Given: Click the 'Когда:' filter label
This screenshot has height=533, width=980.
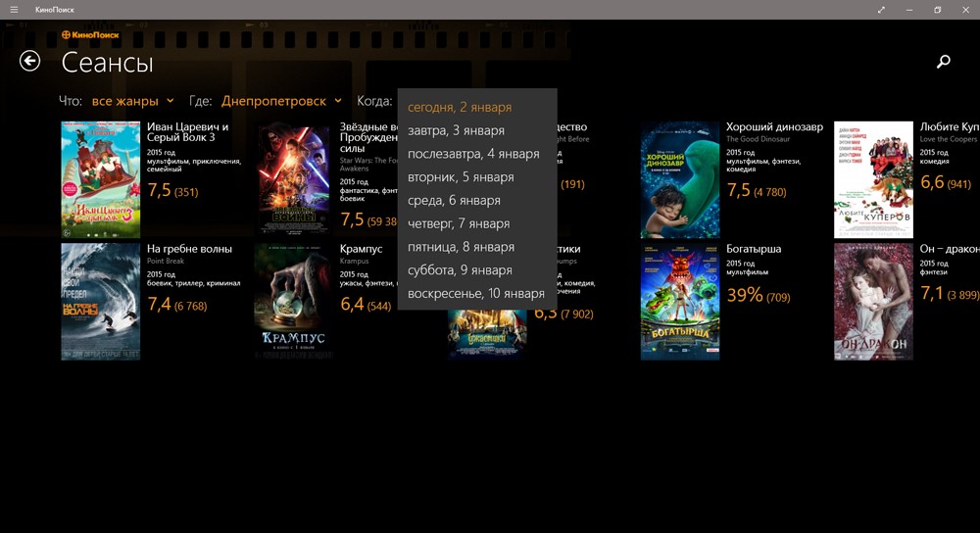Looking at the screenshot, I should [x=374, y=101].
